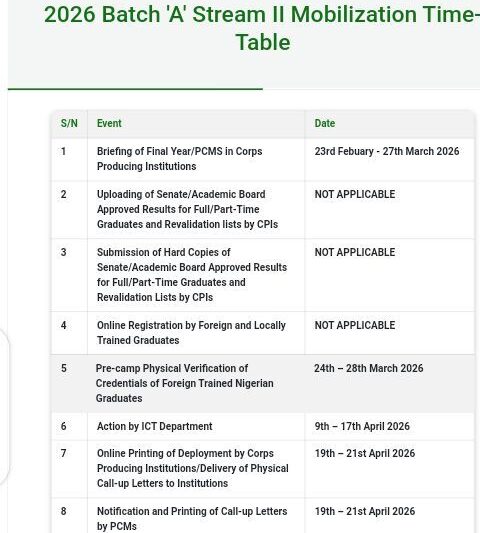Click 'Pre-camp Physical Verification of Credentials' event
Image resolution: width=480 pixels, height=533 pixels.
(185, 383)
